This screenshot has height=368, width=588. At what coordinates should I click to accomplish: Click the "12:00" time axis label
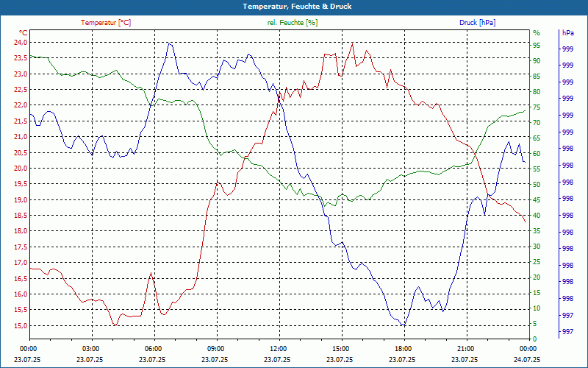click(279, 349)
